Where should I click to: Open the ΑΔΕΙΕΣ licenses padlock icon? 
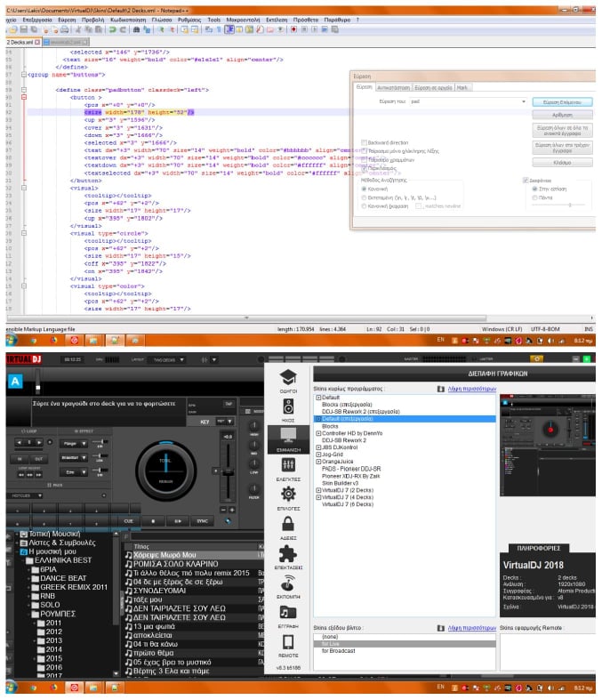[x=288, y=523]
